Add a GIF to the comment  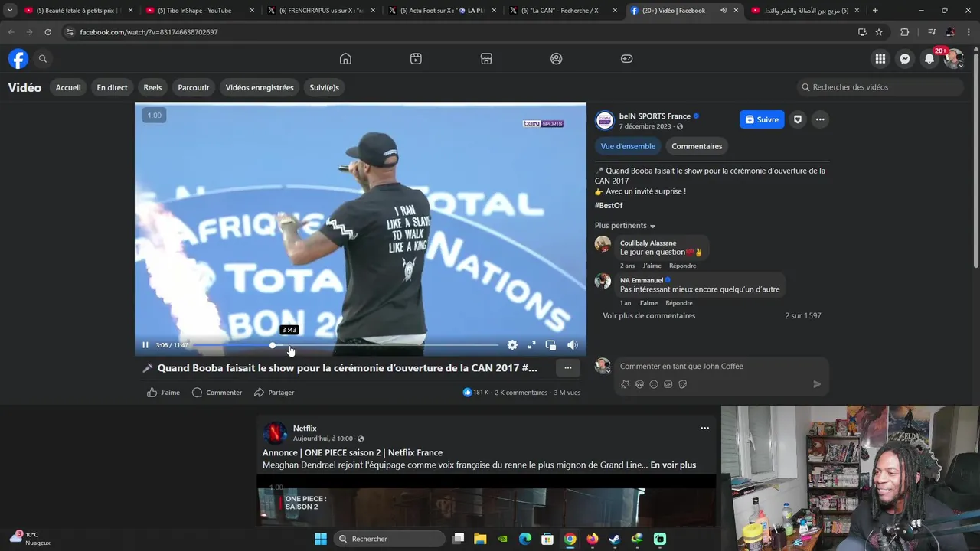click(x=668, y=384)
